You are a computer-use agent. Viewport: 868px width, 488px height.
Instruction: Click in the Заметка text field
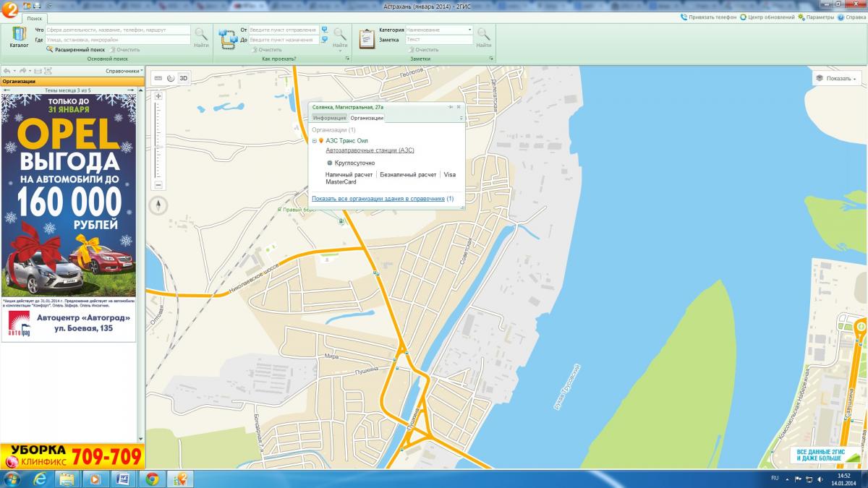coord(439,40)
